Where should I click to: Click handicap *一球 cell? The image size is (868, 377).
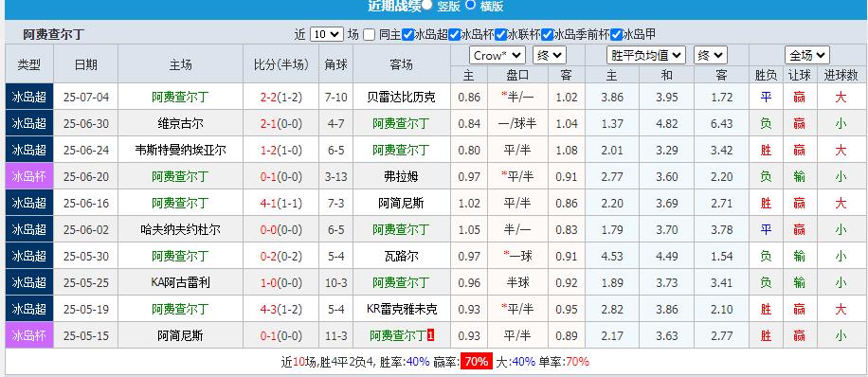(x=517, y=257)
